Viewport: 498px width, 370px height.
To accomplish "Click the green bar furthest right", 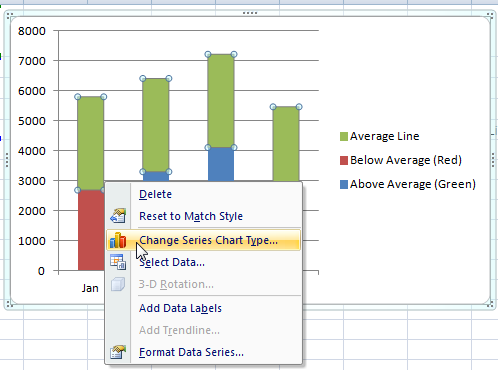I will 286,144.
